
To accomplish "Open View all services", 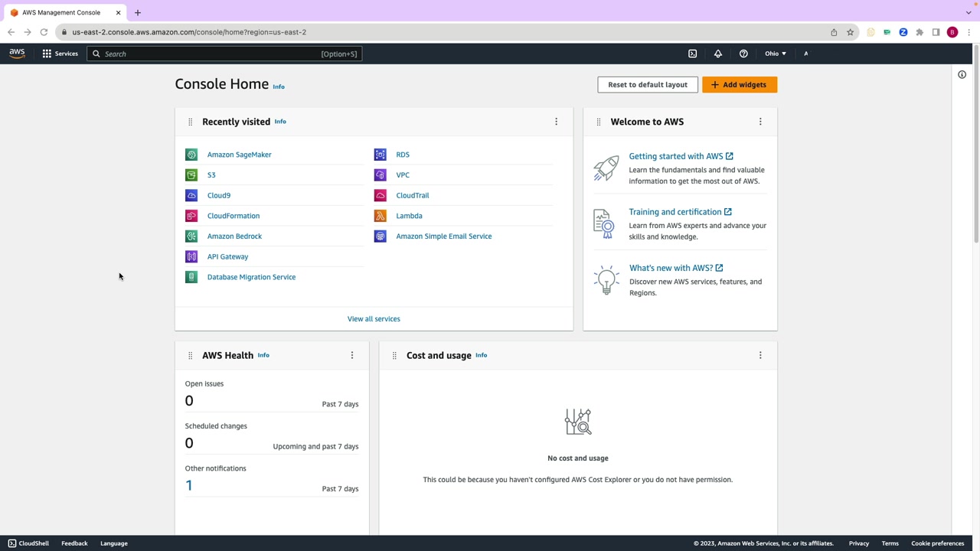I will [374, 319].
